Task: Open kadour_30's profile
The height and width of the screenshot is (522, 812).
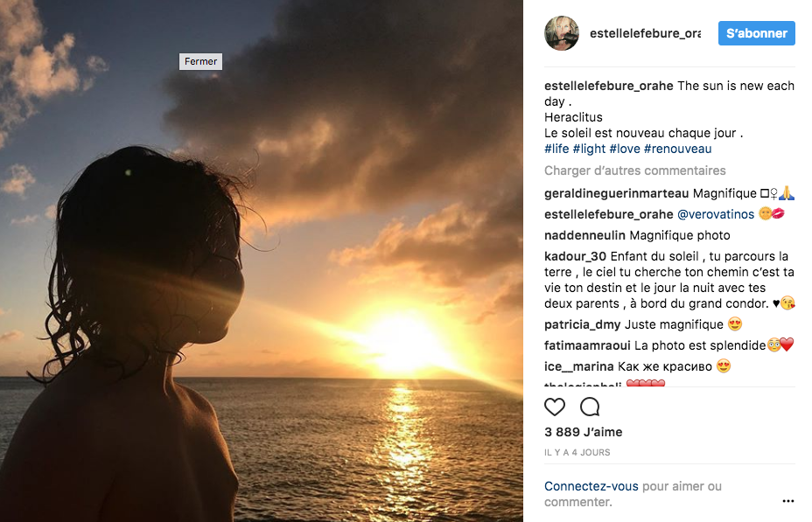Action: (x=575, y=257)
